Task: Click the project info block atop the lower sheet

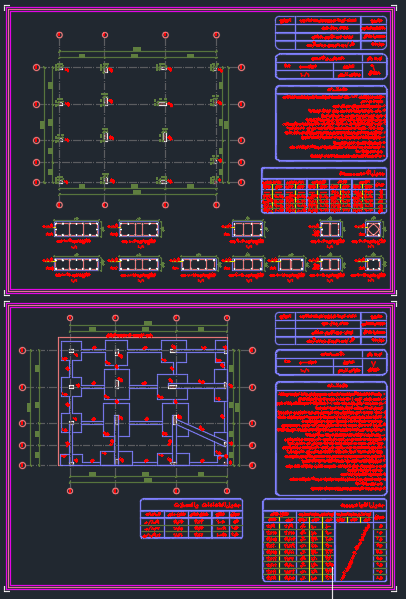Action: [331, 328]
